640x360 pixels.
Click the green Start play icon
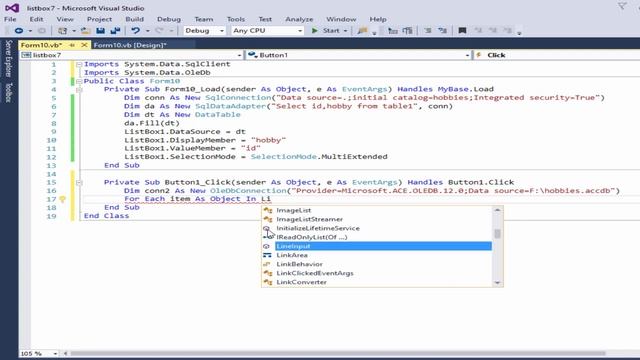pyautogui.click(x=315, y=31)
